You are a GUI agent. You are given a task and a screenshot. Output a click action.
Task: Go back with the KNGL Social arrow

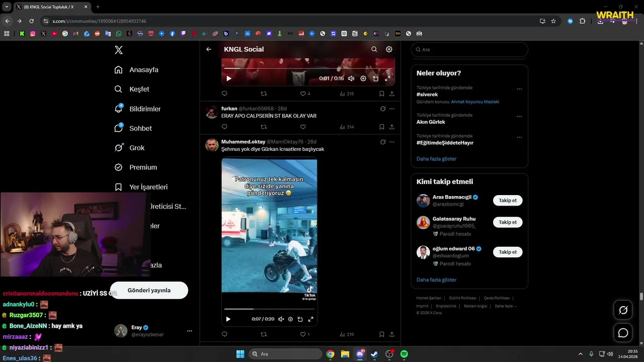pos(209,49)
